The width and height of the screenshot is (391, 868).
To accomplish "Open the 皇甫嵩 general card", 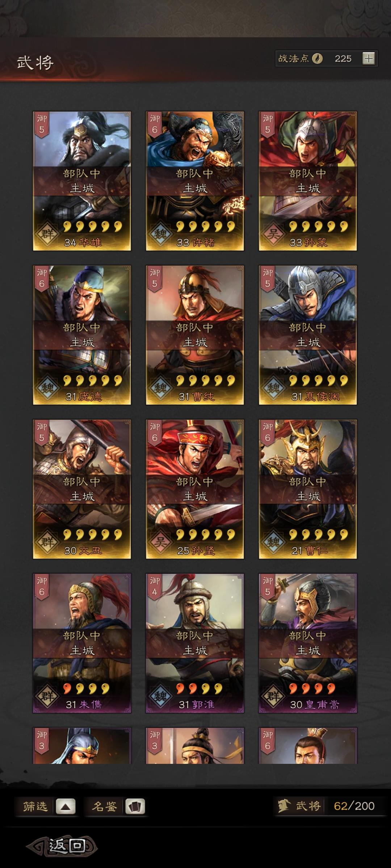I will [x=308, y=643].
